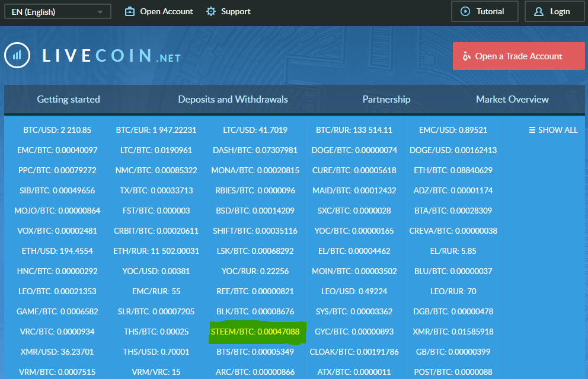
Task: Click the Open Account link
Action: (167, 12)
